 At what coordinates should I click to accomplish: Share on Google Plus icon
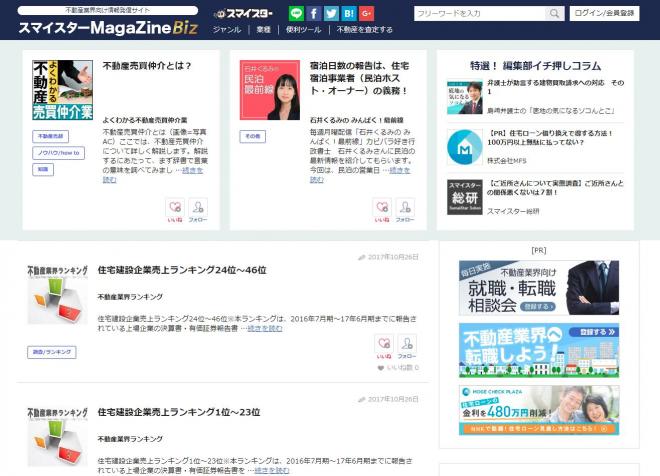pyautogui.click(x=367, y=13)
